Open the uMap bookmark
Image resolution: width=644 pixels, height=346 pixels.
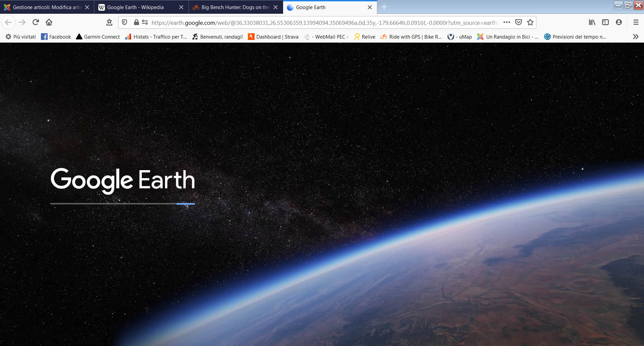pyautogui.click(x=460, y=37)
